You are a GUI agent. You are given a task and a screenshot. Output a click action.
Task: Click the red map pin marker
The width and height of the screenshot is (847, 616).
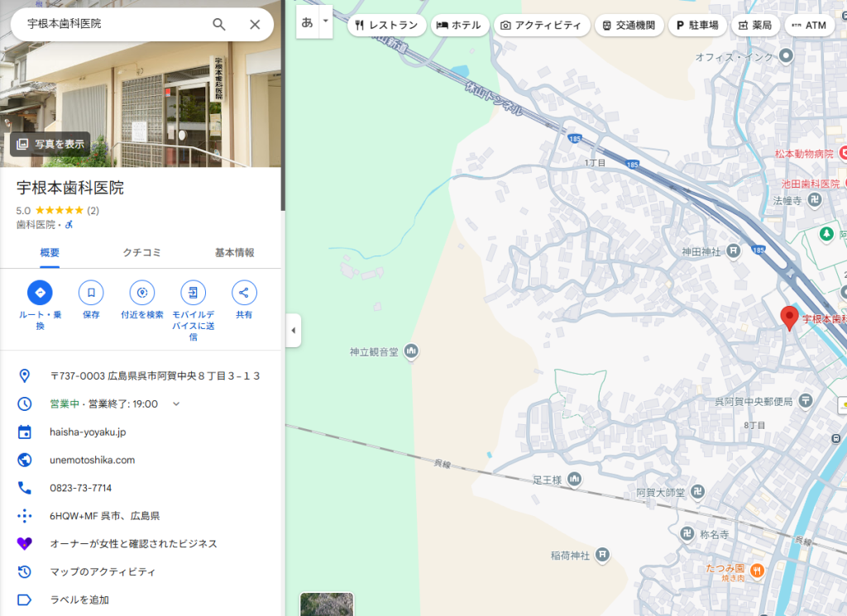click(789, 318)
